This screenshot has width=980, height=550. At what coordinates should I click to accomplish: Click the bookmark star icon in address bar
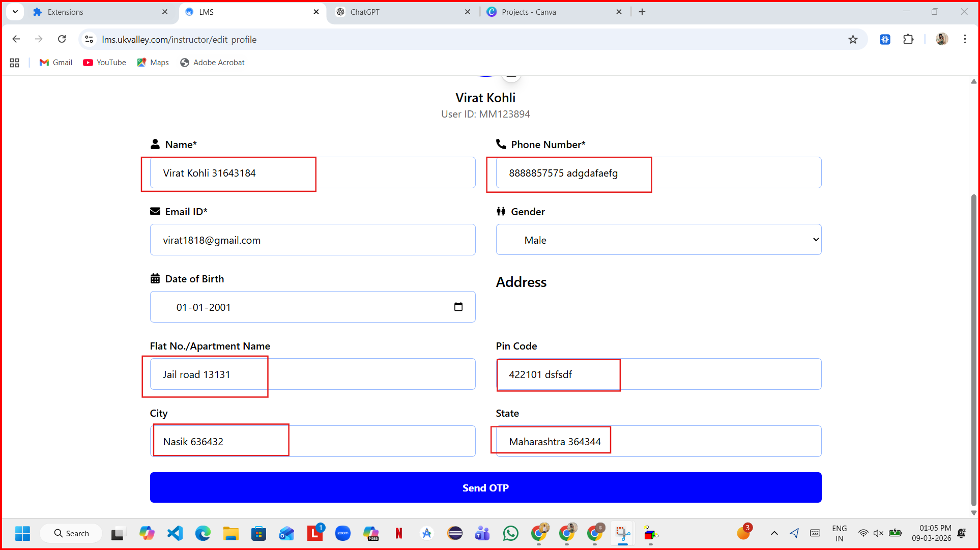853,40
